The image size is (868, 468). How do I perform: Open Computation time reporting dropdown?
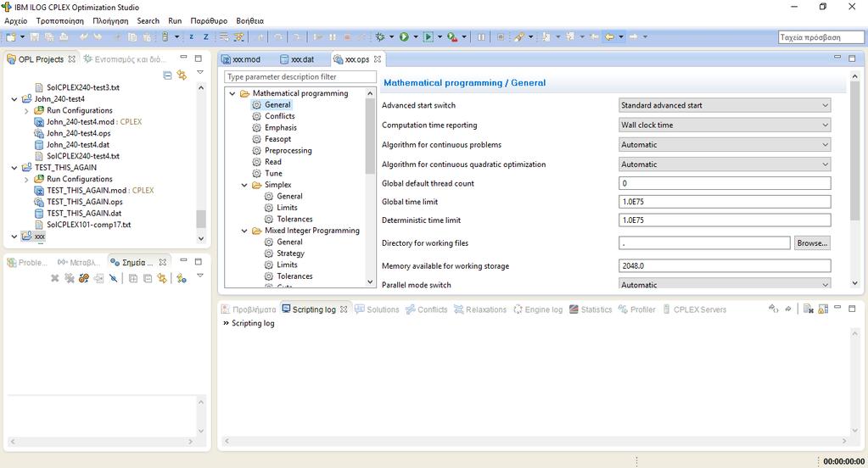(725, 125)
